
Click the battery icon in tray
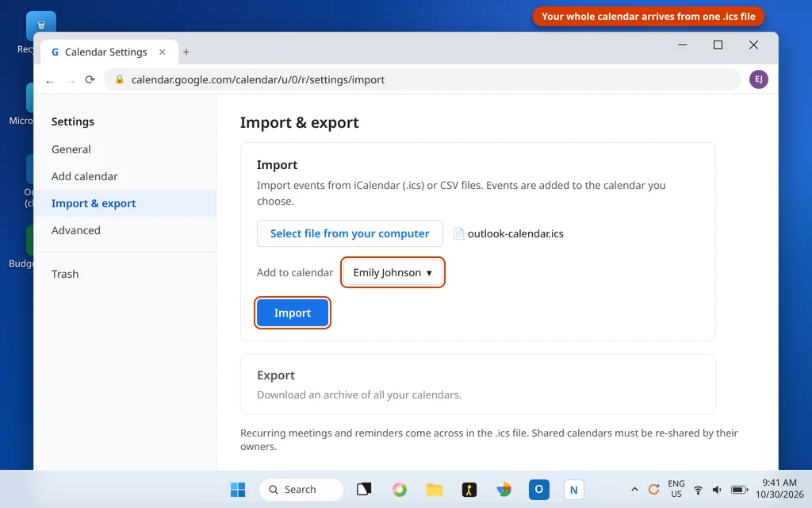739,490
